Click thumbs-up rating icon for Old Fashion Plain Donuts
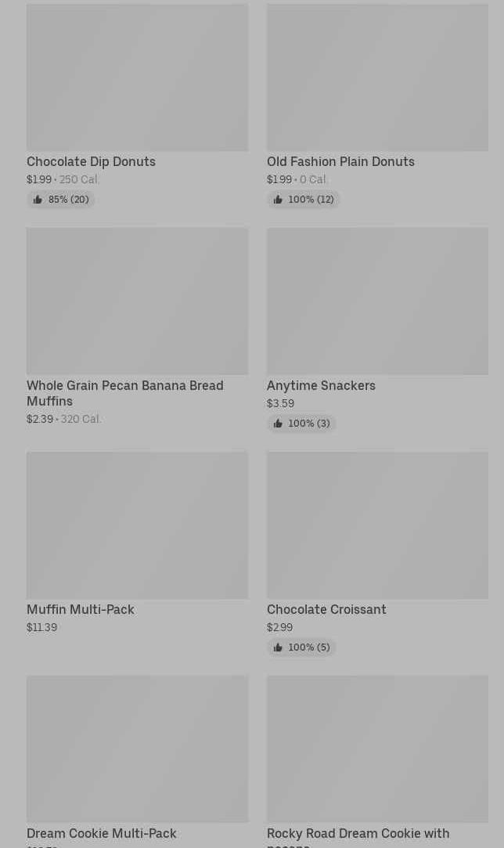 click(x=278, y=200)
